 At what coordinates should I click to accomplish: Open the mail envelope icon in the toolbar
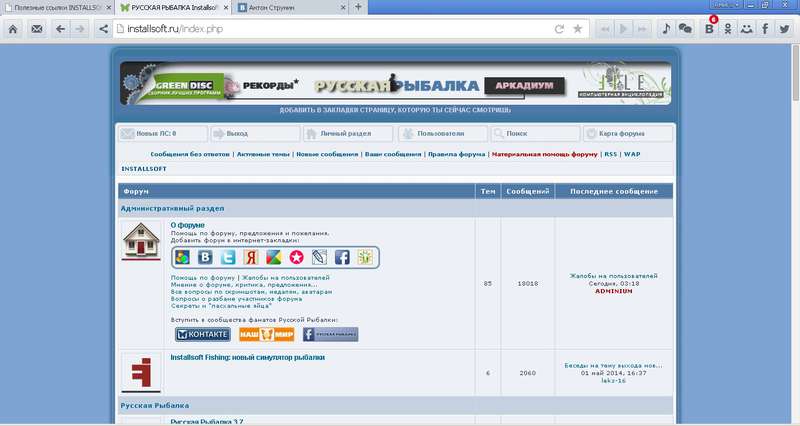click(37, 29)
